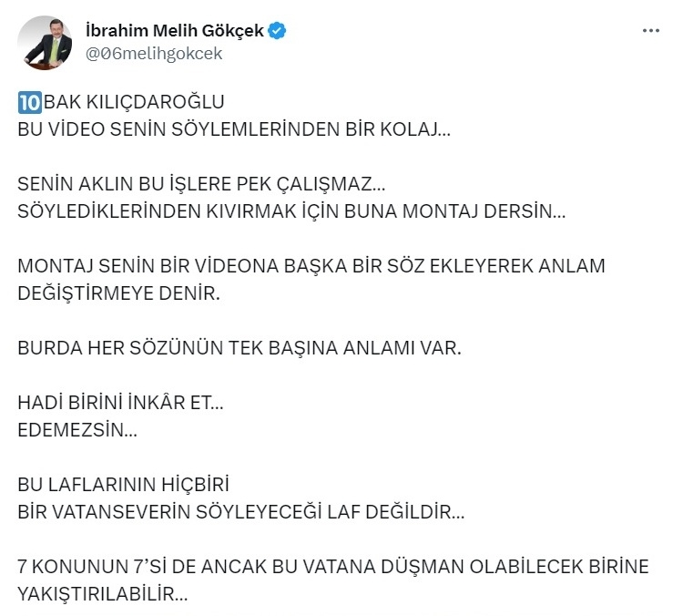Click the single word EDEMEZSİN...
Screen dimensions: 673x616
point(77,430)
